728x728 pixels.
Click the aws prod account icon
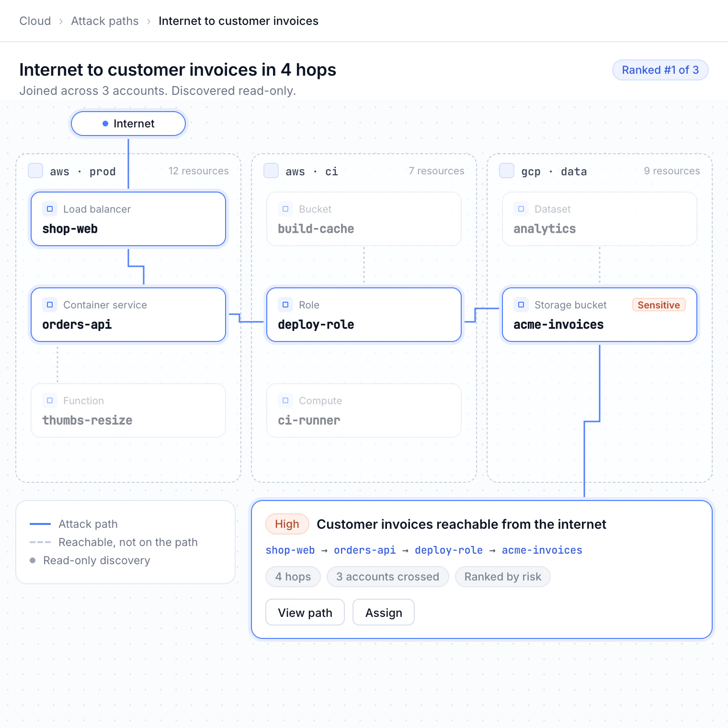[35, 171]
